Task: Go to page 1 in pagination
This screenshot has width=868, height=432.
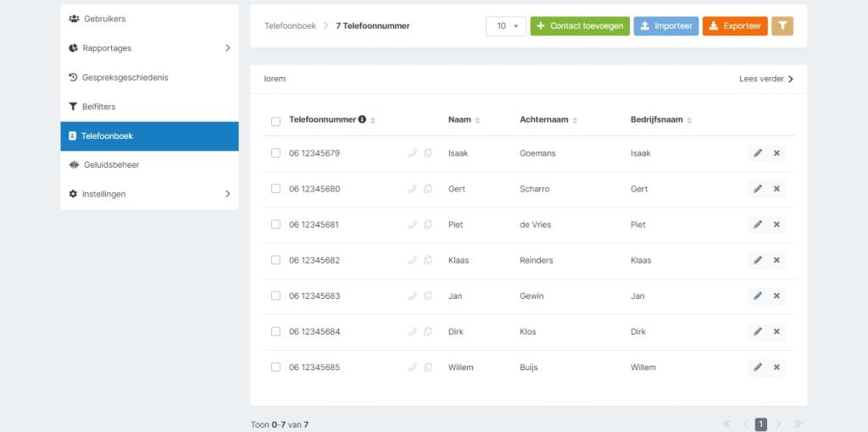Action: (x=761, y=424)
